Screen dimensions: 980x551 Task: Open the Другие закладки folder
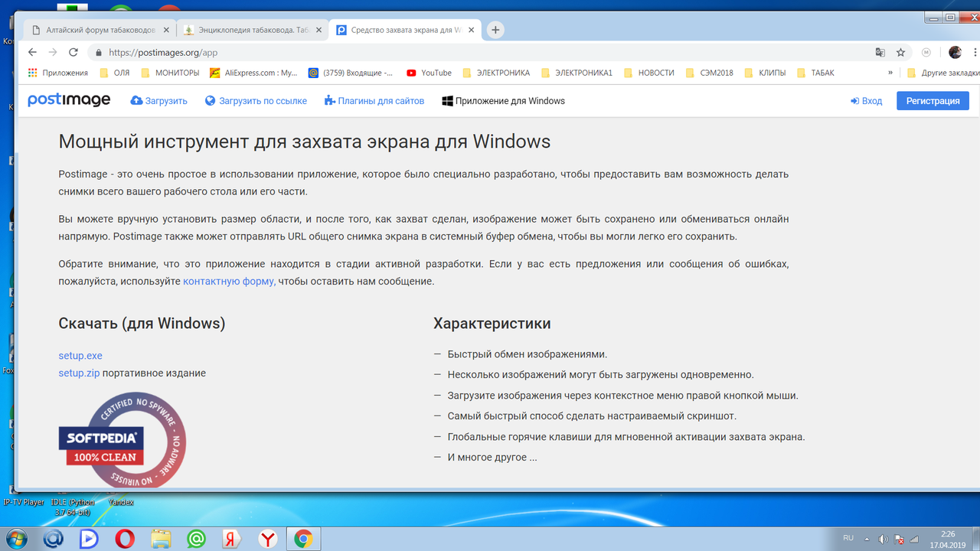(943, 73)
